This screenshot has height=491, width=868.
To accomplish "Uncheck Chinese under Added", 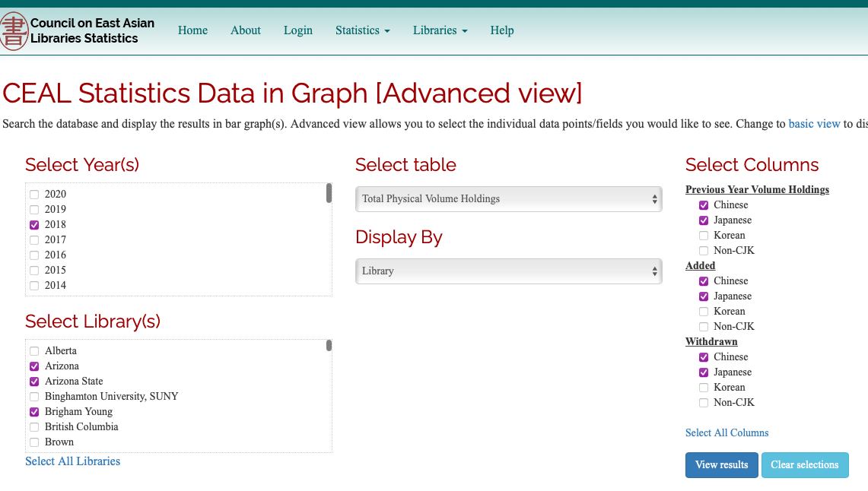I will (704, 281).
